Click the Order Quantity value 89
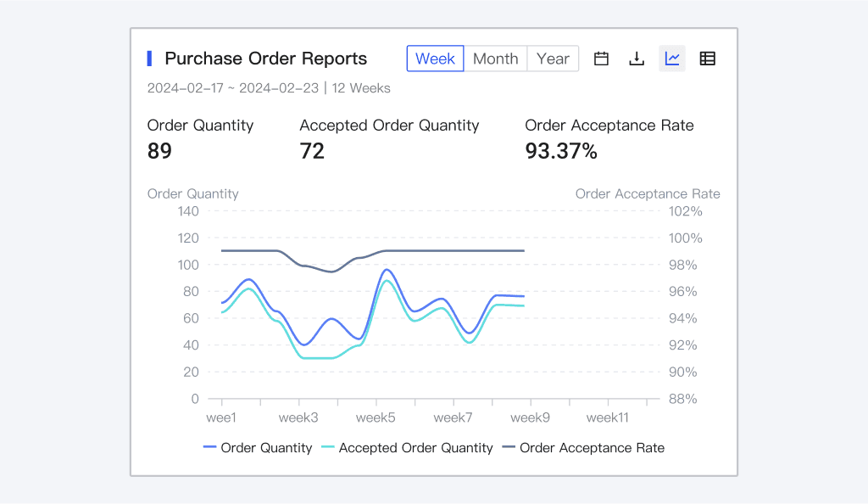Screen dimensions: 868x504 click(x=159, y=151)
